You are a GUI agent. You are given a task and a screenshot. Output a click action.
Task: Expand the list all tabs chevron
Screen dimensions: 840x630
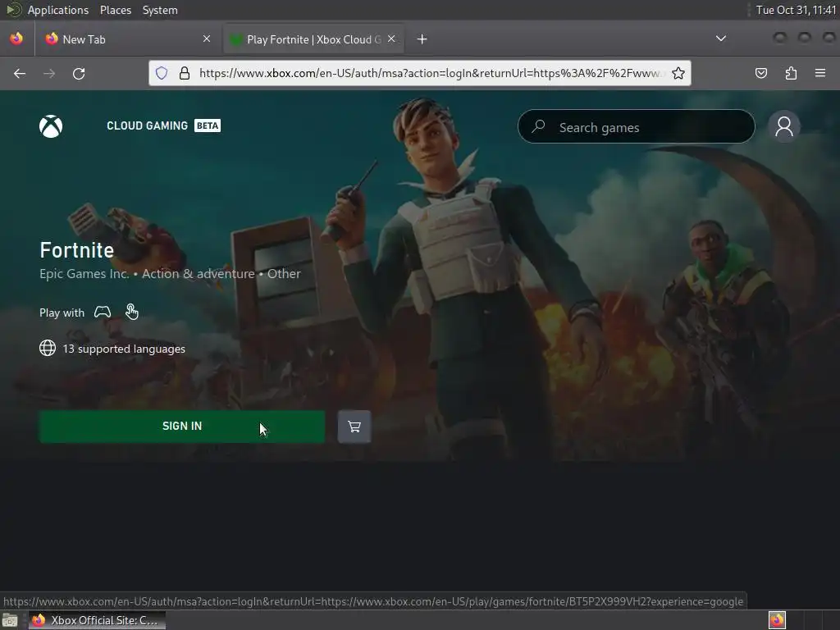(721, 39)
